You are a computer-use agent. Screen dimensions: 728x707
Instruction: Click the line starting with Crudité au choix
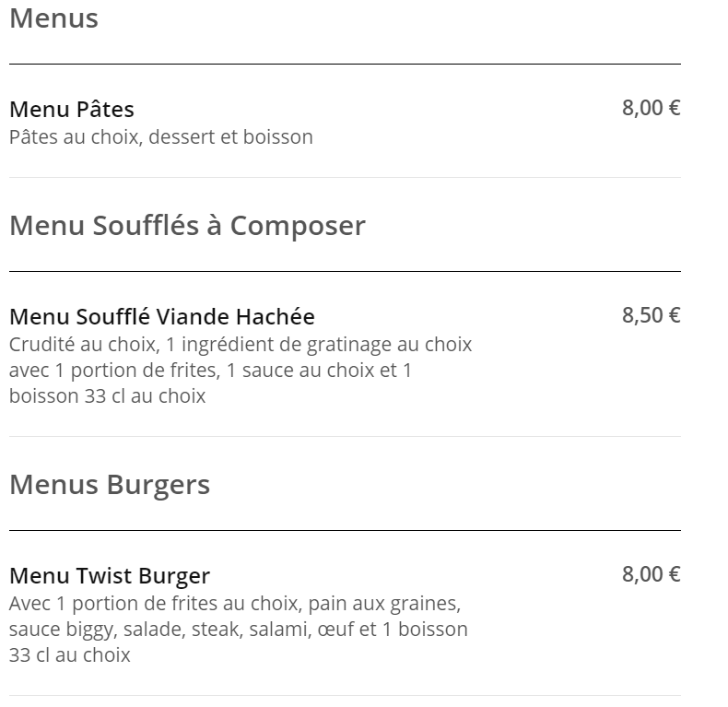[x=241, y=345]
